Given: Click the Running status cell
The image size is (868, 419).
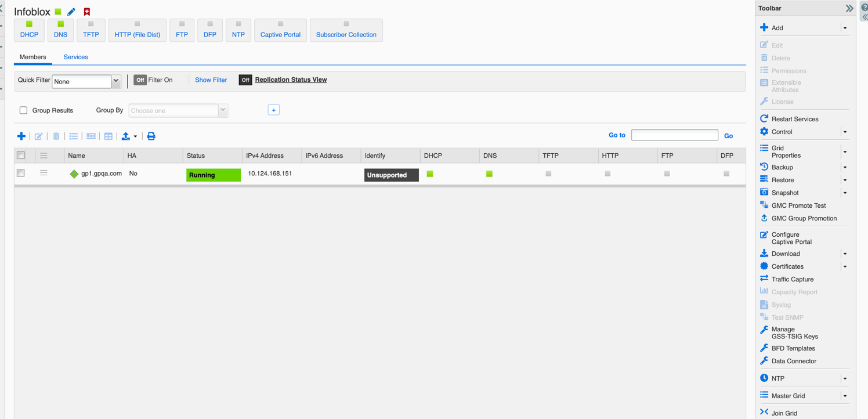Looking at the screenshot, I should point(214,175).
